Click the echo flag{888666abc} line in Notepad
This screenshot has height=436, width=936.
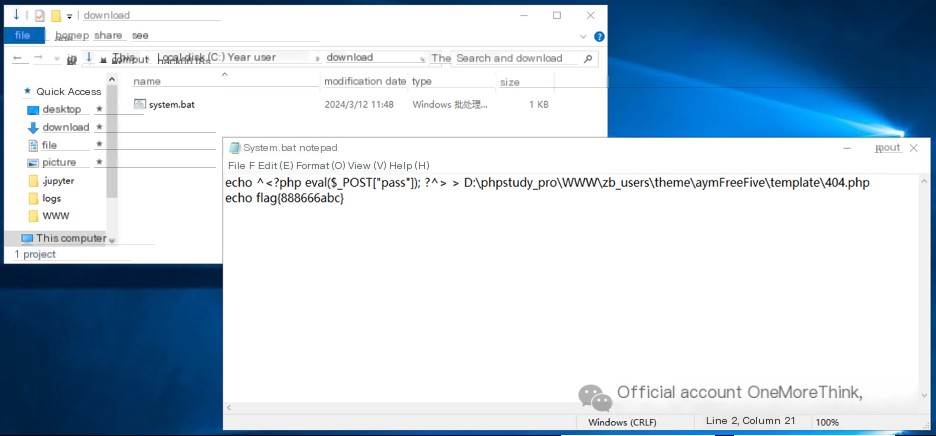coord(285,199)
